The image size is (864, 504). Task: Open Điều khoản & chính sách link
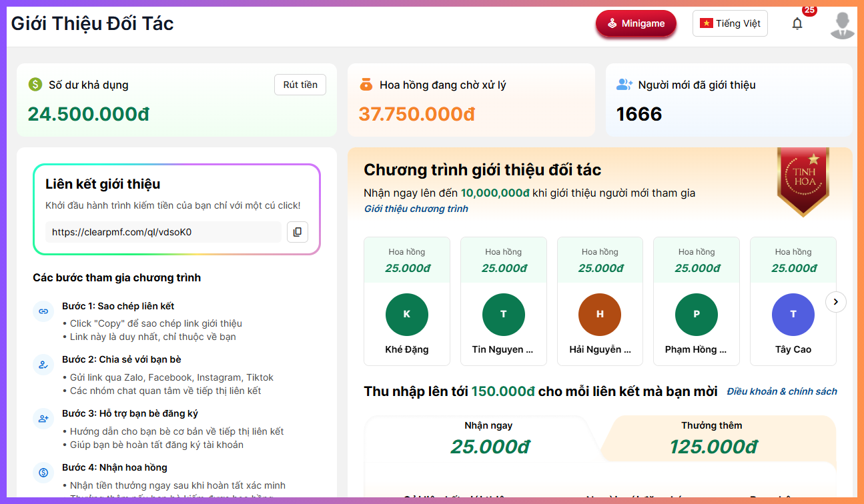782,391
